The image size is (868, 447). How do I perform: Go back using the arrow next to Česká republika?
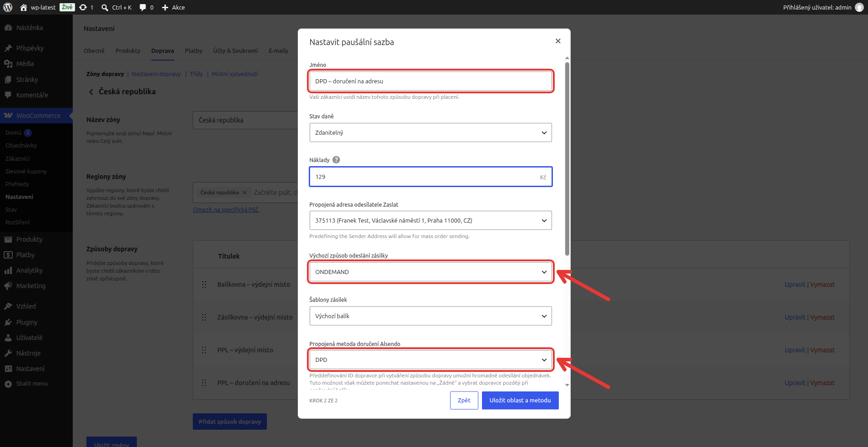point(91,92)
